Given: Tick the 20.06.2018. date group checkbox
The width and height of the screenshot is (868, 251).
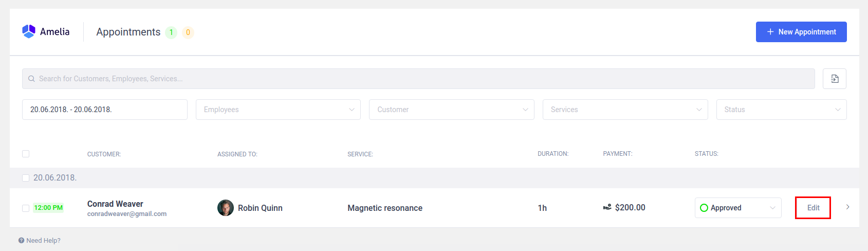Looking at the screenshot, I should click(x=26, y=178).
